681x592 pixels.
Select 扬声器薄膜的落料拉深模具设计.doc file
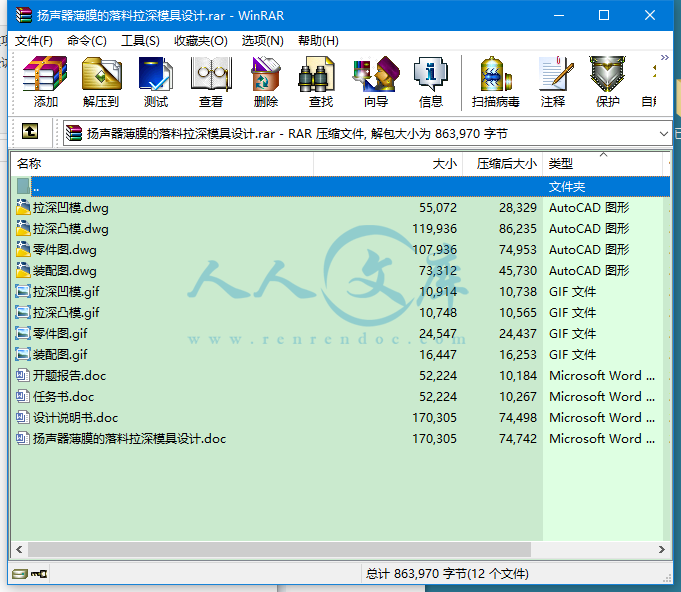341,439
